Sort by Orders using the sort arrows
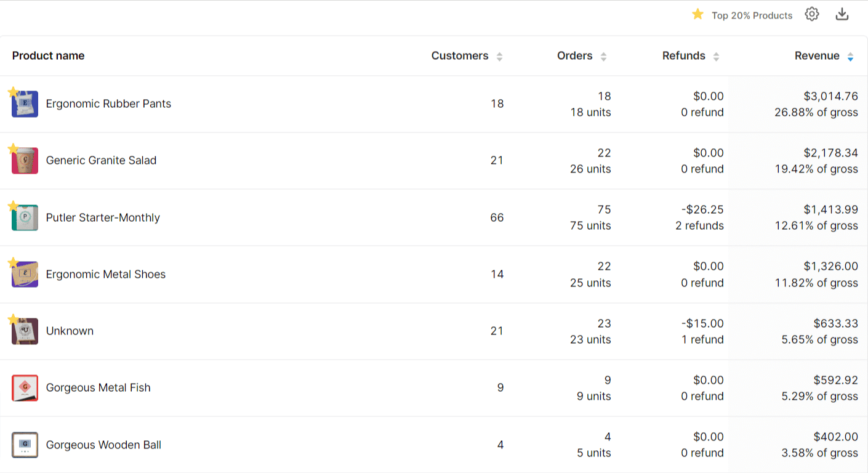The height and width of the screenshot is (473, 868). tap(603, 57)
